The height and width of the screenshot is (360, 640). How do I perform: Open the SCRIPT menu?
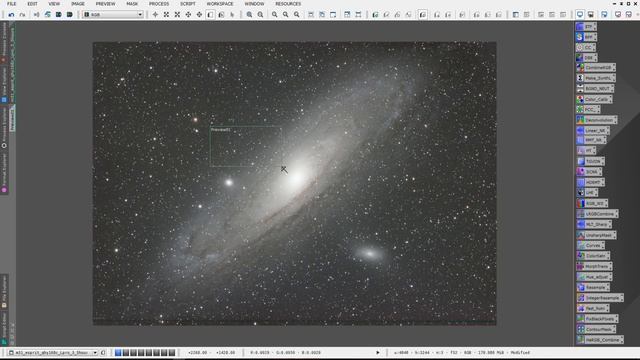(x=188, y=4)
